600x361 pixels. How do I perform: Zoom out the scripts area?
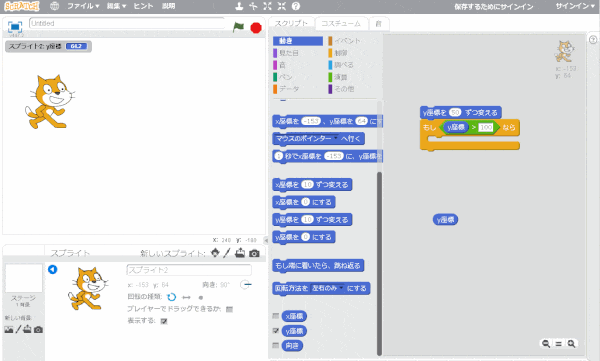pyautogui.click(x=546, y=343)
